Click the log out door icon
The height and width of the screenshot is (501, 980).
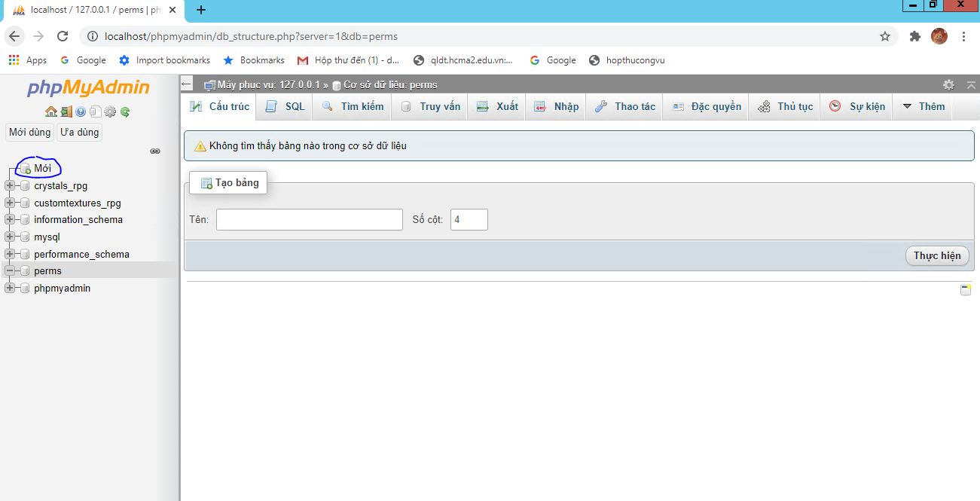[66, 112]
